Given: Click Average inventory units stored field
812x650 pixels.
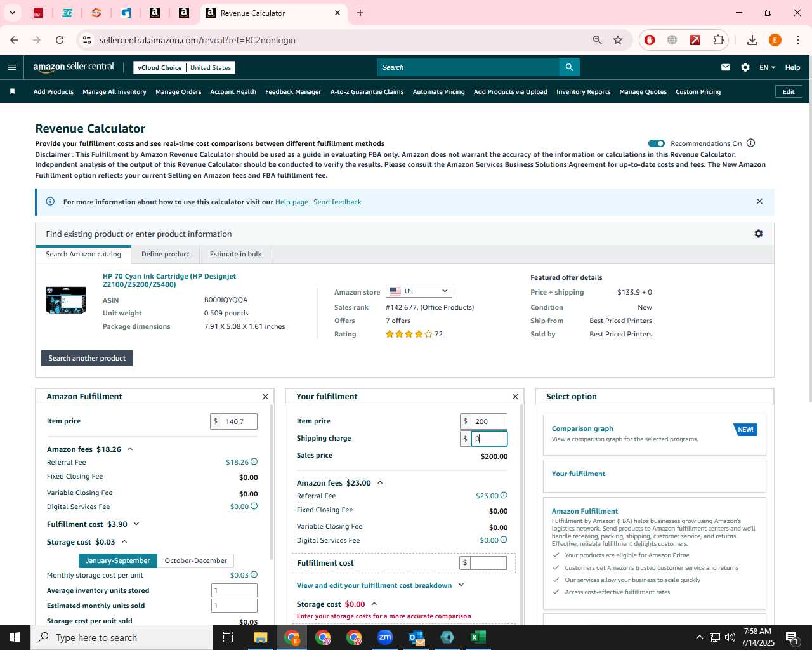Looking at the screenshot, I should tap(234, 590).
